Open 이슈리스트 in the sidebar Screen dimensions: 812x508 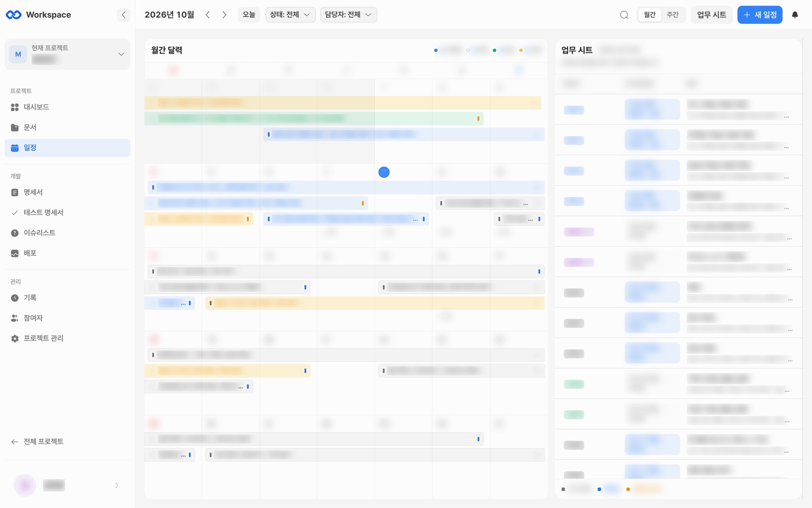tap(67, 233)
